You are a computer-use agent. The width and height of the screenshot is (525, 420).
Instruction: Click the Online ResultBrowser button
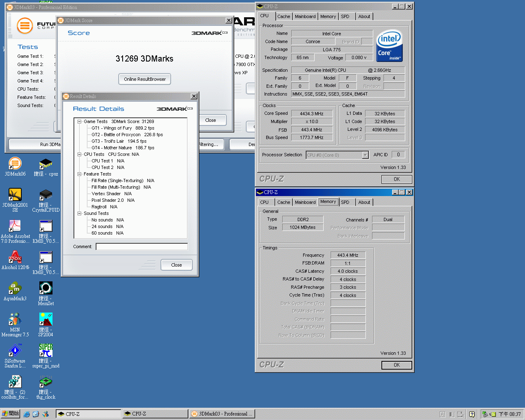click(145, 79)
